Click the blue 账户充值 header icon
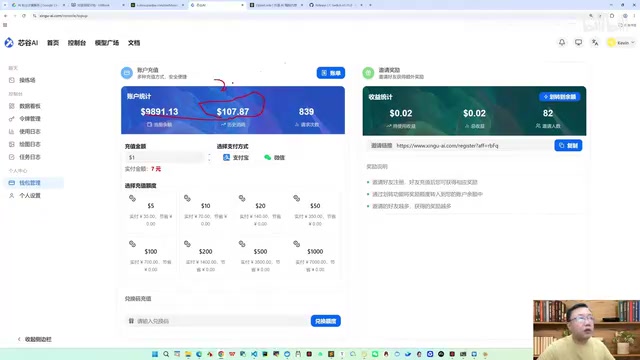The image size is (640, 360). tap(127, 73)
